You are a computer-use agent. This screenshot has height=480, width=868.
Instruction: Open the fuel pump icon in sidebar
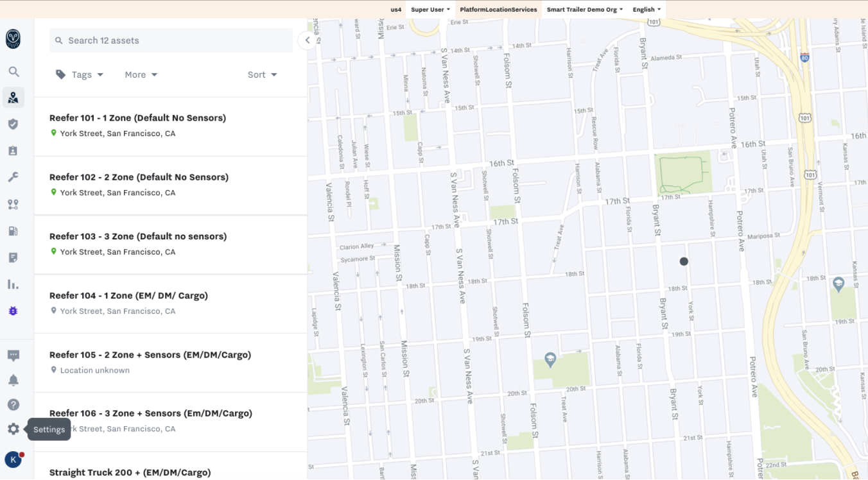(x=13, y=231)
